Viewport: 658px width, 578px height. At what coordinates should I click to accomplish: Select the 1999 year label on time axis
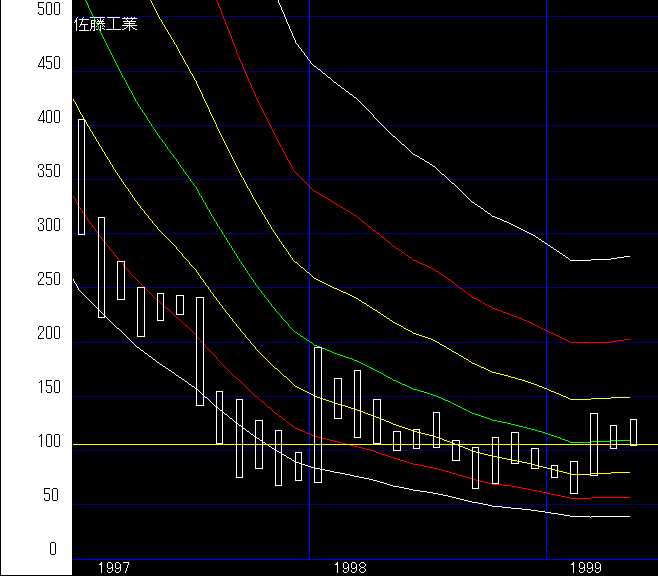point(586,567)
